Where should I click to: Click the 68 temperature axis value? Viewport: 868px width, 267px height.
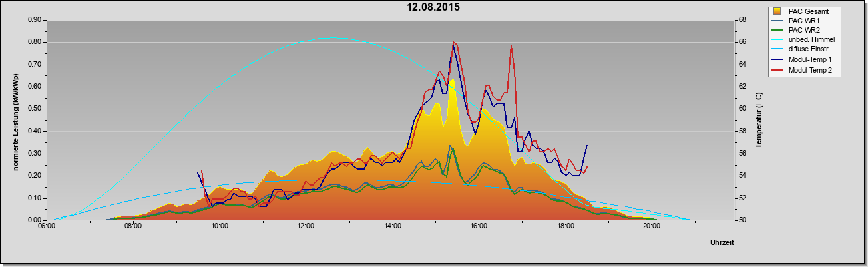[x=742, y=20]
